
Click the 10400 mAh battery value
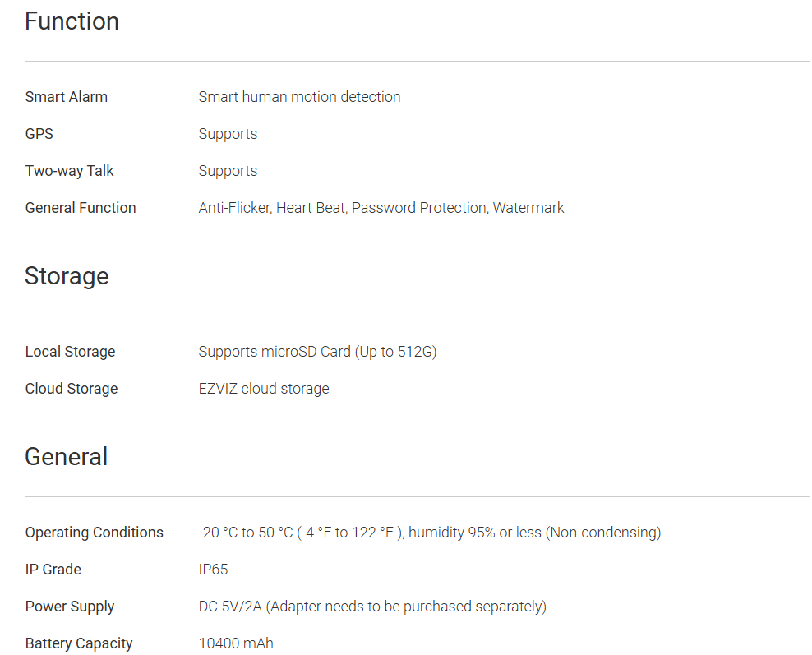pos(236,643)
